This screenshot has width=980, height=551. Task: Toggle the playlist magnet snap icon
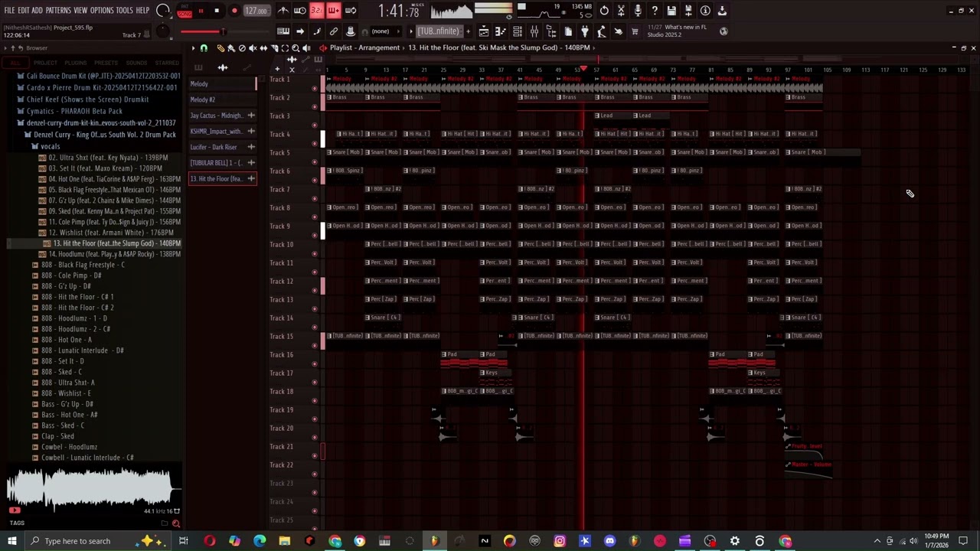(x=204, y=48)
